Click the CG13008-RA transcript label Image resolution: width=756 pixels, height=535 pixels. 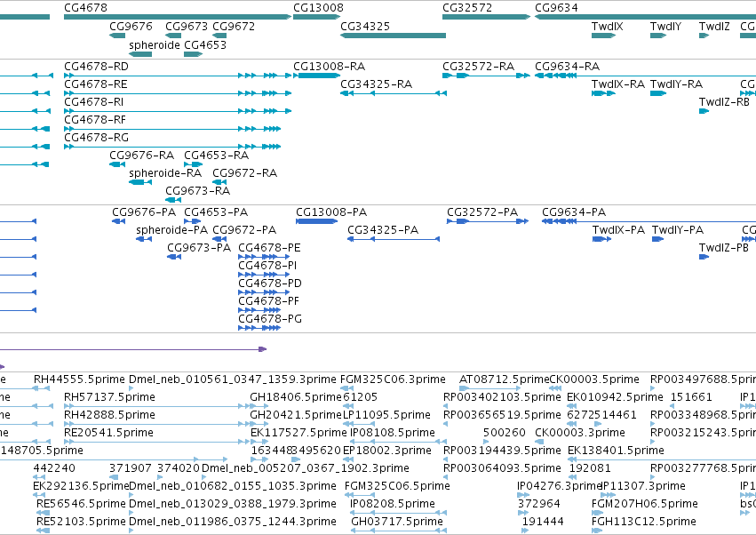tap(329, 67)
